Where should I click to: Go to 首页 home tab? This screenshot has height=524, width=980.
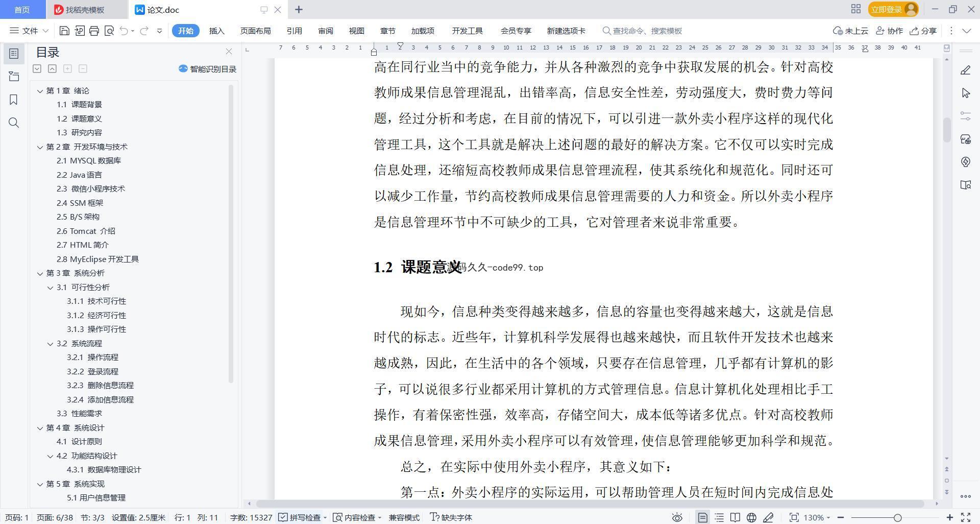point(22,10)
